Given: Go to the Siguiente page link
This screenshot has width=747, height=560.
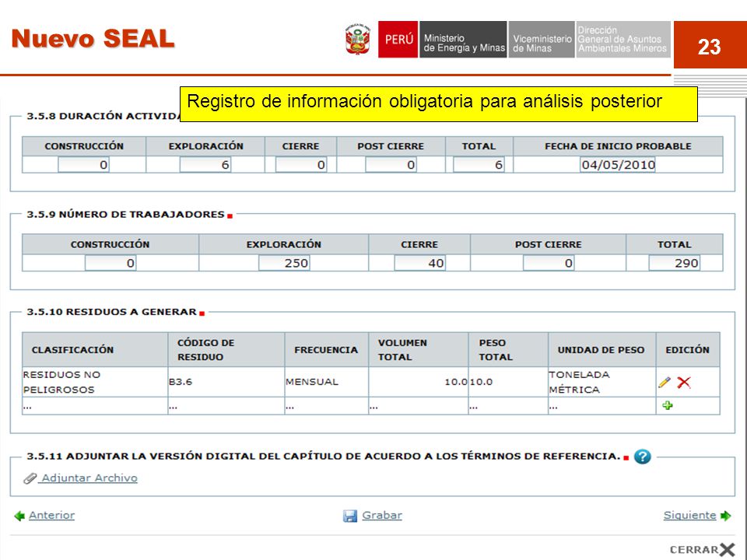Looking at the screenshot, I should (x=690, y=515).
